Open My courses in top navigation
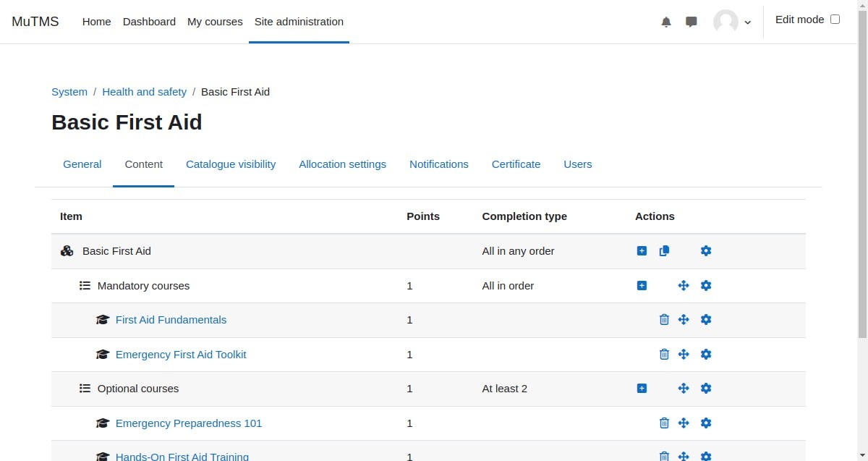This screenshot has width=868, height=461. click(215, 22)
